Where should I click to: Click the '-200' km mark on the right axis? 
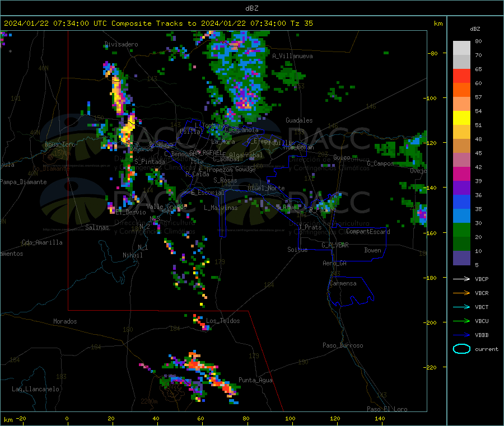tap(431, 322)
